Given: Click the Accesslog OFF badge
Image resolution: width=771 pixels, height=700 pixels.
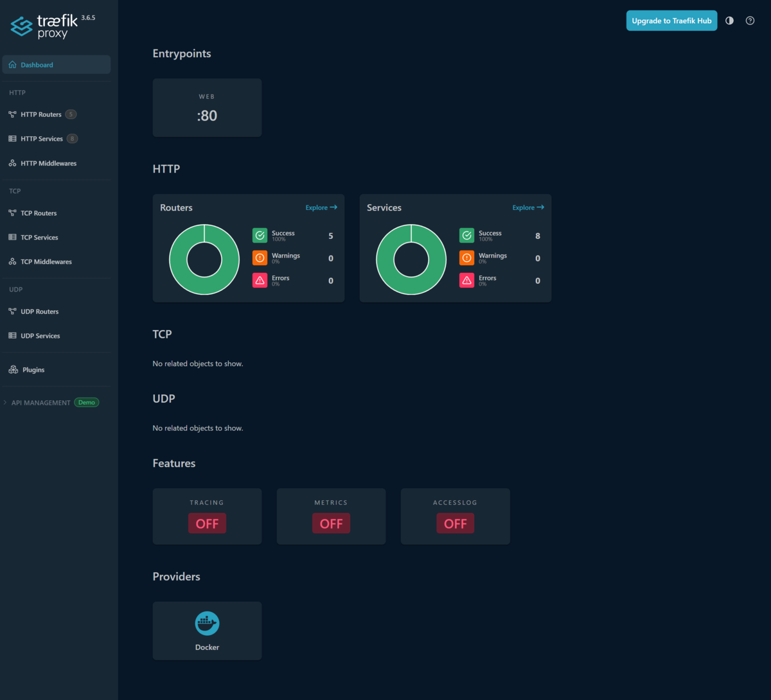Looking at the screenshot, I should pos(455,523).
